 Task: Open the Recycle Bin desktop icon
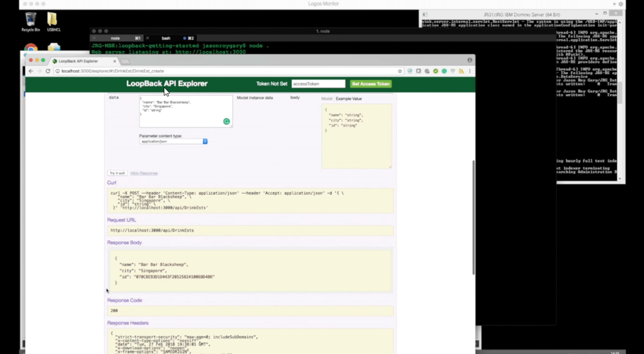click(30, 21)
